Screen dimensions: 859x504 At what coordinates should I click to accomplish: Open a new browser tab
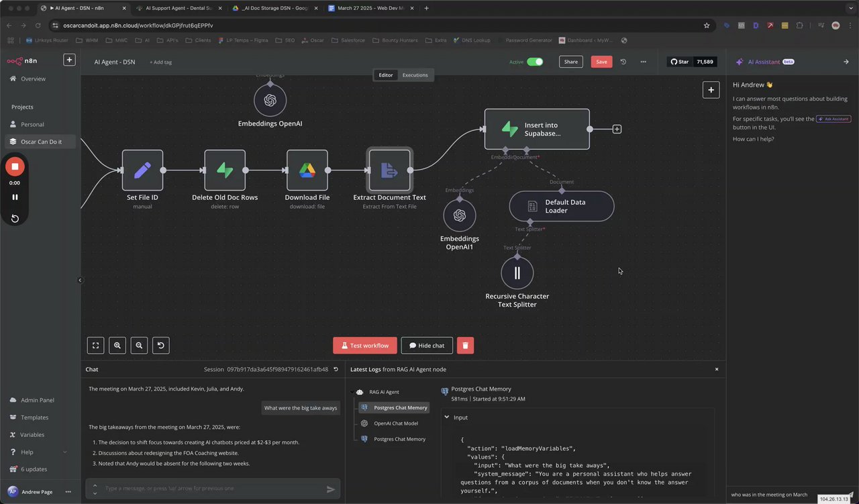427,8
